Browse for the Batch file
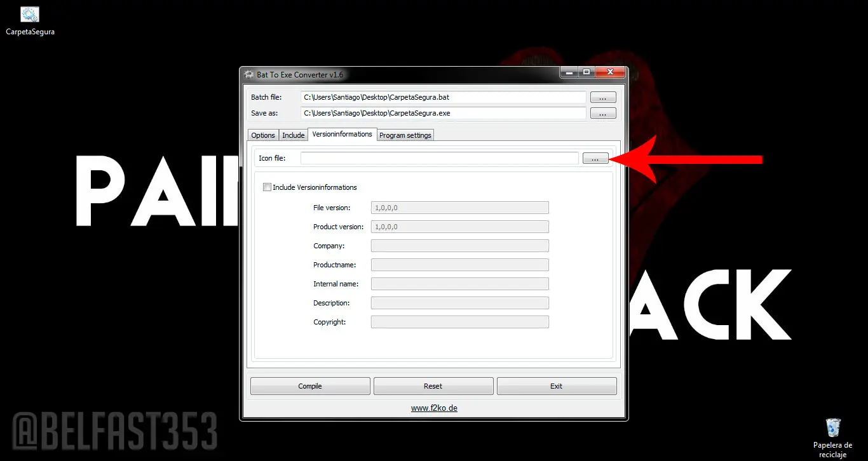The width and height of the screenshot is (868, 461). point(603,98)
